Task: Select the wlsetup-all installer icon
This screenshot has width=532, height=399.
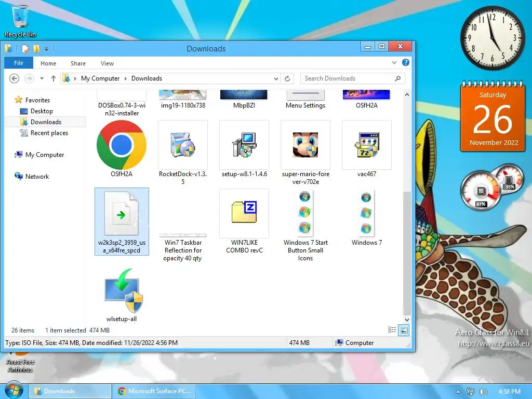Action: (x=122, y=295)
